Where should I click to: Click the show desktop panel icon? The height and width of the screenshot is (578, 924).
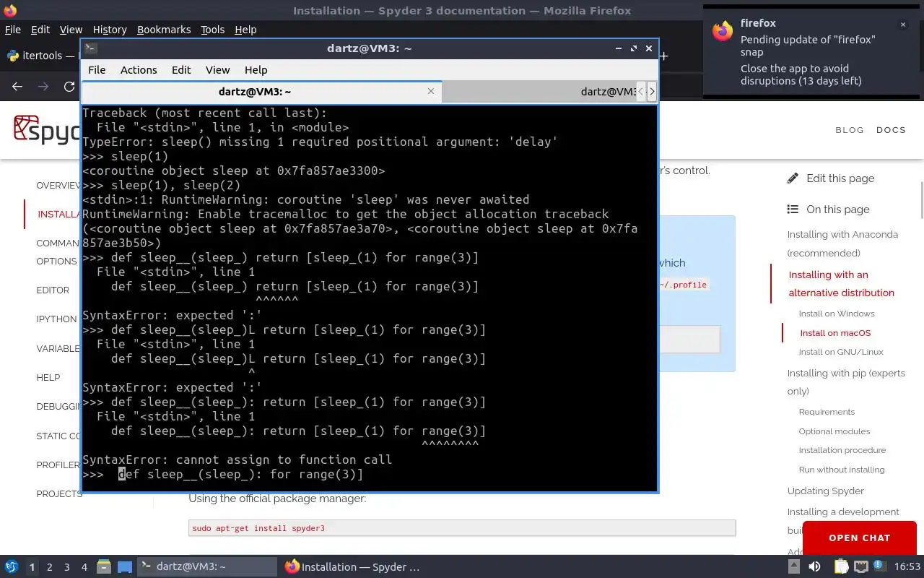click(x=125, y=567)
